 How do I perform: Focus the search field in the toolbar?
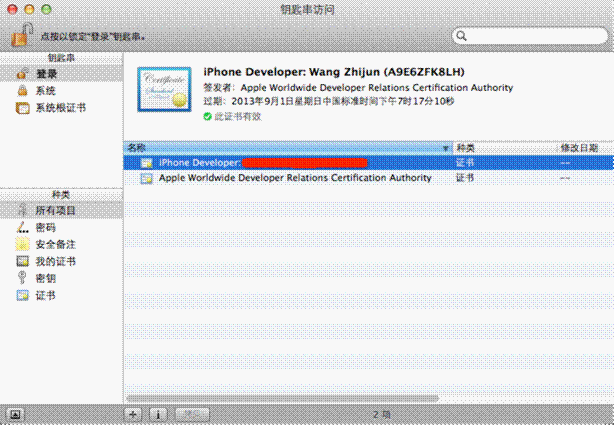(x=530, y=36)
